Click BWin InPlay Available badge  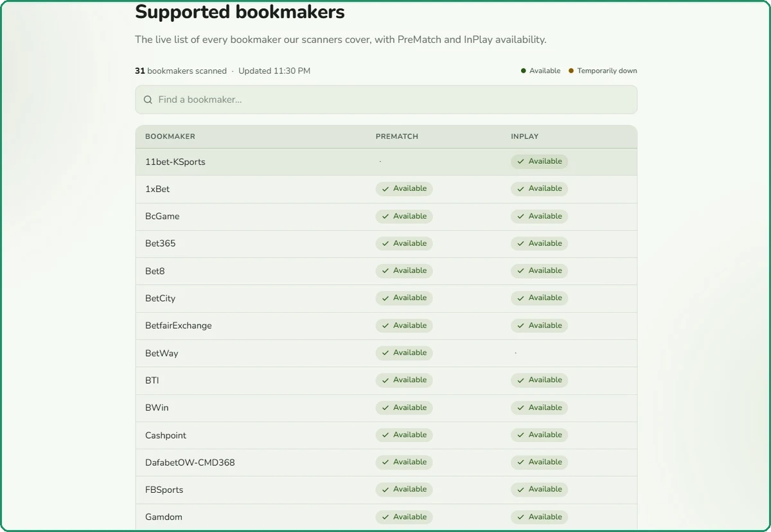point(540,407)
